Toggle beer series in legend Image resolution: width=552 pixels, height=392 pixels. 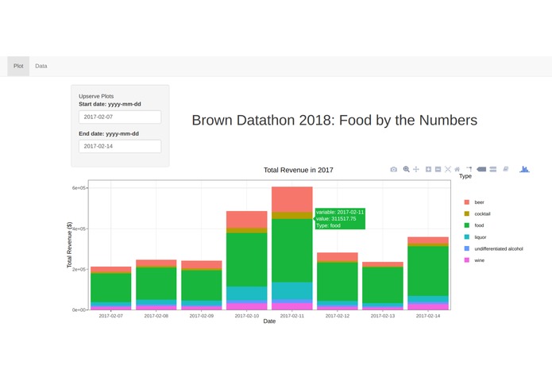474,202
